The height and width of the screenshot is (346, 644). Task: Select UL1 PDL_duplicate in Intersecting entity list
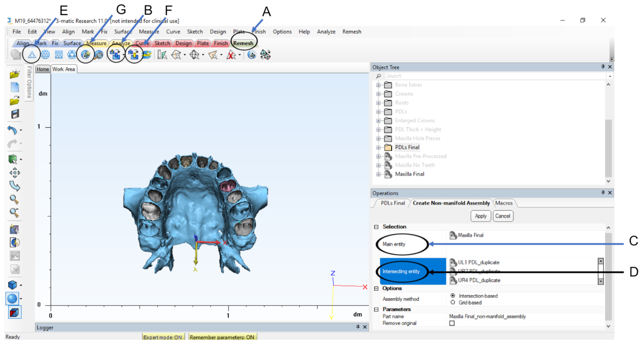tap(479, 262)
